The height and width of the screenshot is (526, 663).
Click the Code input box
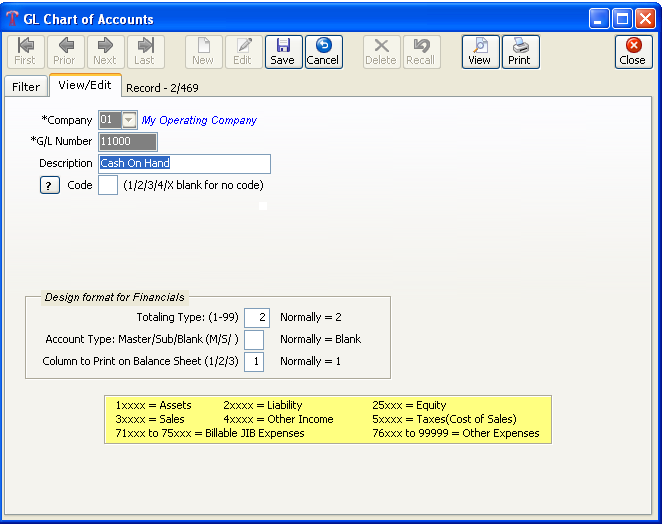[108, 185]
